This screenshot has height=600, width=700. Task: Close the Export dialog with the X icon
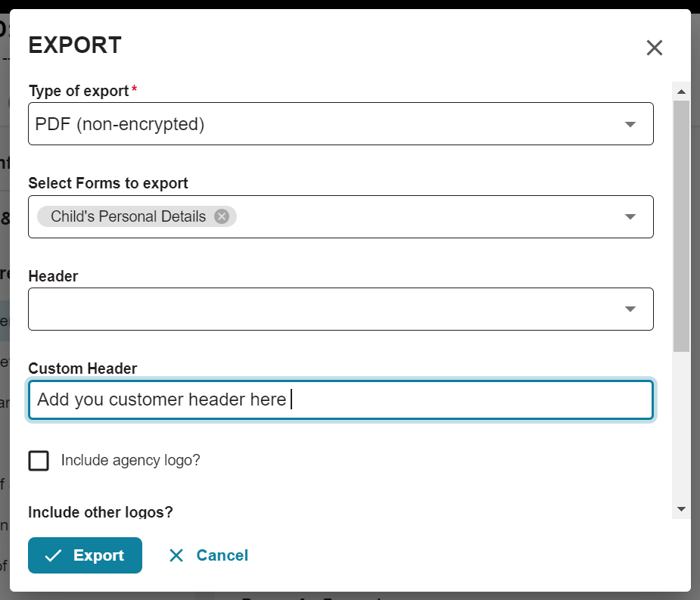[x=654, y=48]
